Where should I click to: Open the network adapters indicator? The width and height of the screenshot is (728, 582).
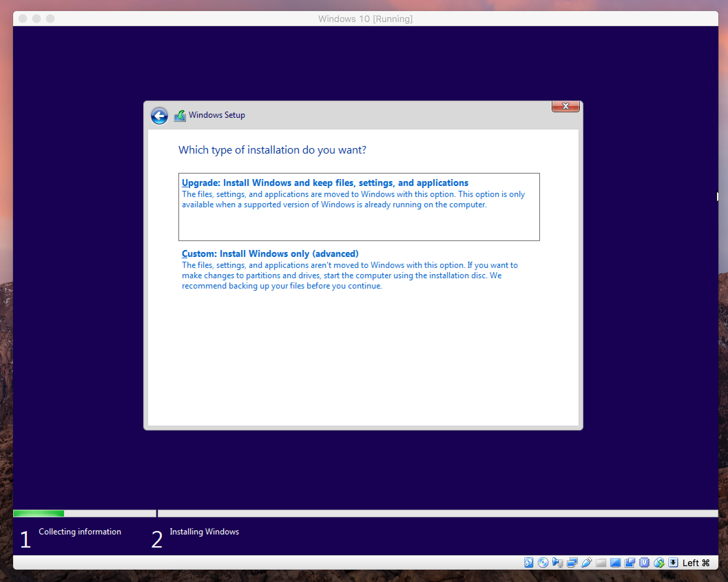click(572, 563)
